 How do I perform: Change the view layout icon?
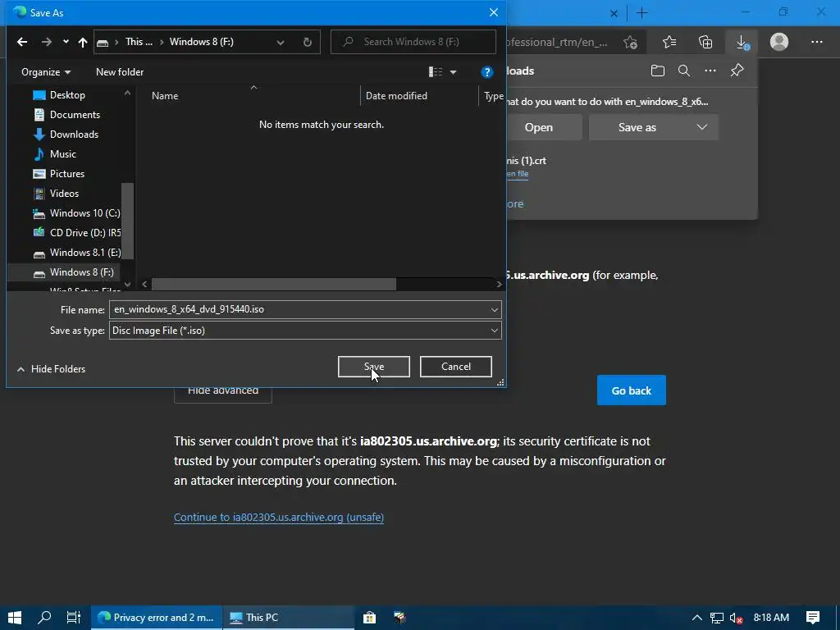coord(436,72)
